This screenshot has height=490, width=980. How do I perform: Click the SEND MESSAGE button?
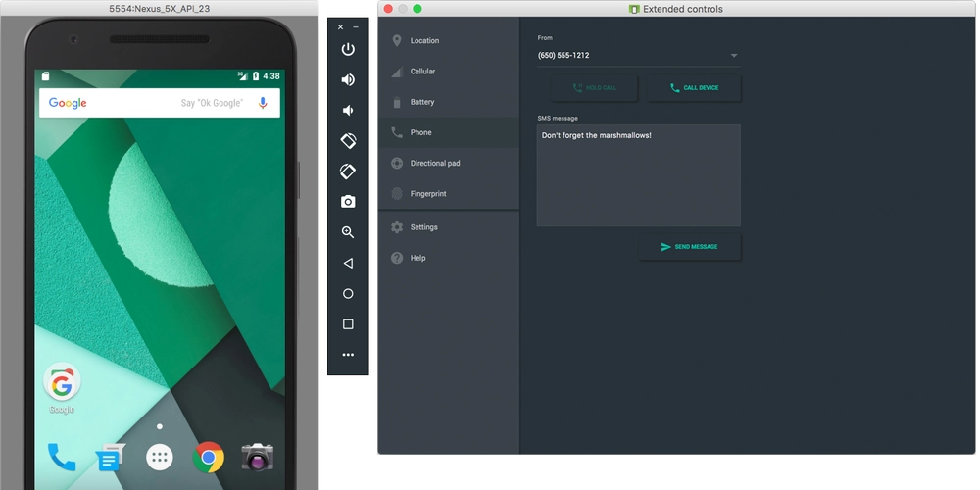tap(689, 247)
